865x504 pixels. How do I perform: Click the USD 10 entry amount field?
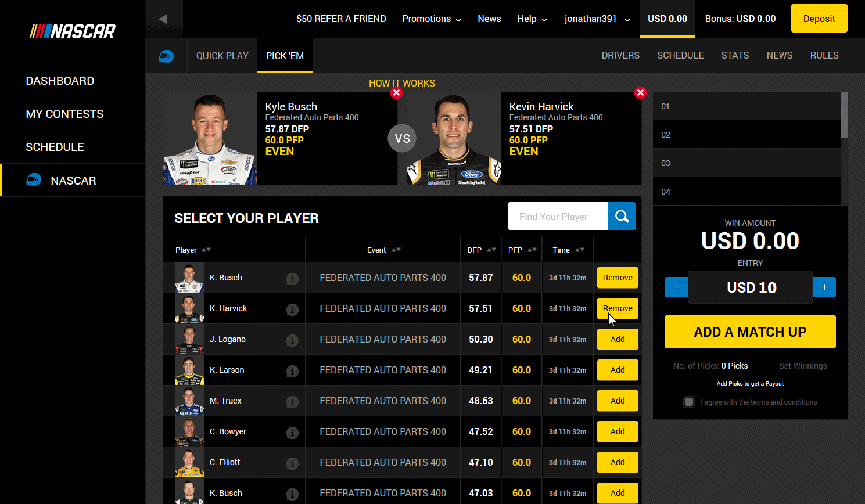click(x=750, y=287)
